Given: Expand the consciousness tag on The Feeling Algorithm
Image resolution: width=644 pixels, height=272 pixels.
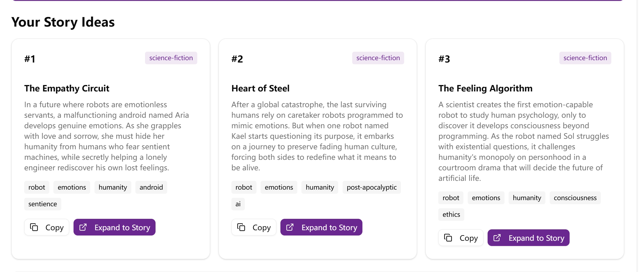Looking at the screenshot, I should [575, 198].
